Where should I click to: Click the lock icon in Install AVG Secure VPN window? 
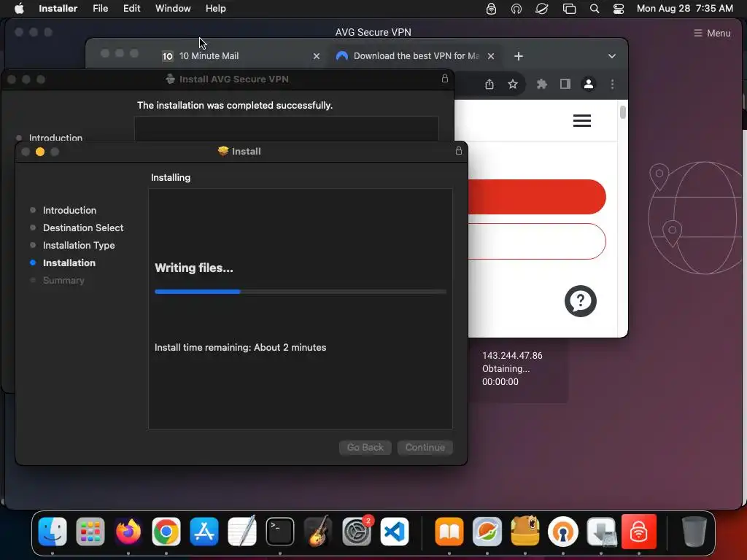tap(444, 79)
